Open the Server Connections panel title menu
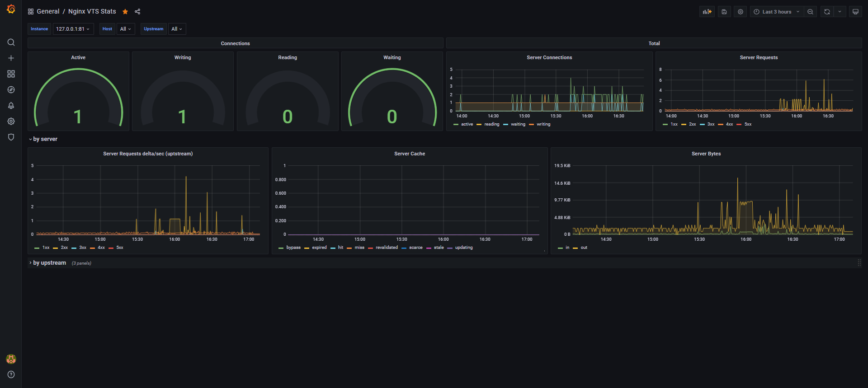868x388 pixels. point(549,57)
